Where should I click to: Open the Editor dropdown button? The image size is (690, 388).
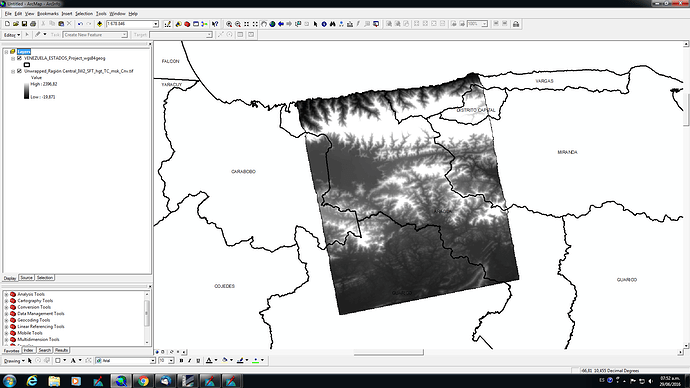click(12, 35)
